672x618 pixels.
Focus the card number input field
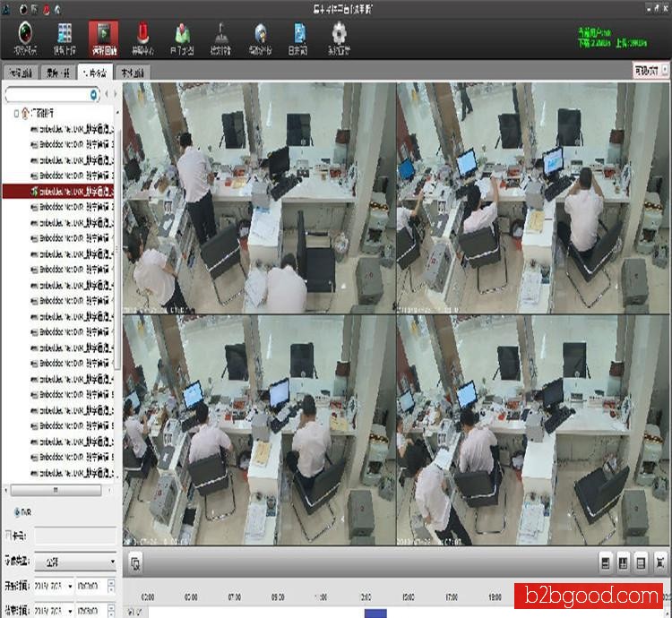tap(75, 536)
